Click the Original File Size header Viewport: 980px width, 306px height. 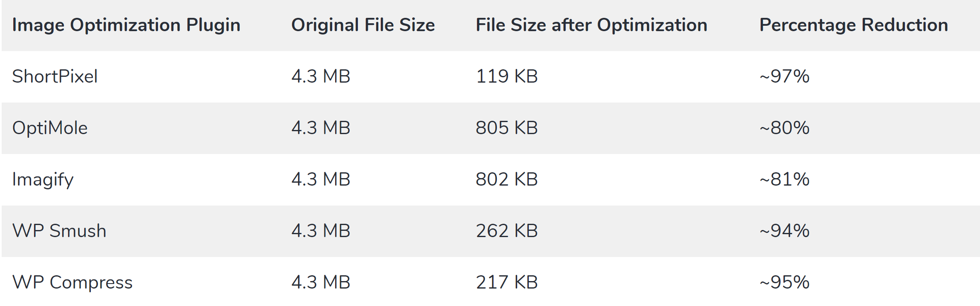pyautogui.click(x=363, y=25)
